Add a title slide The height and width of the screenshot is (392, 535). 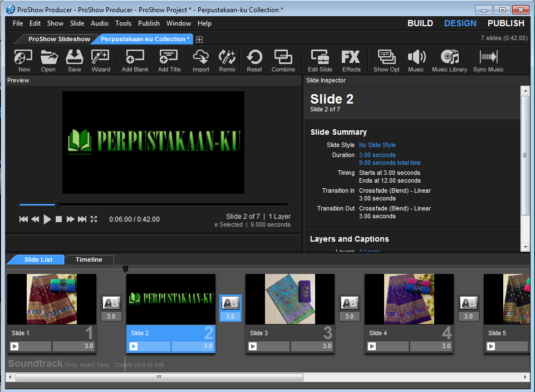pos(169,60)
